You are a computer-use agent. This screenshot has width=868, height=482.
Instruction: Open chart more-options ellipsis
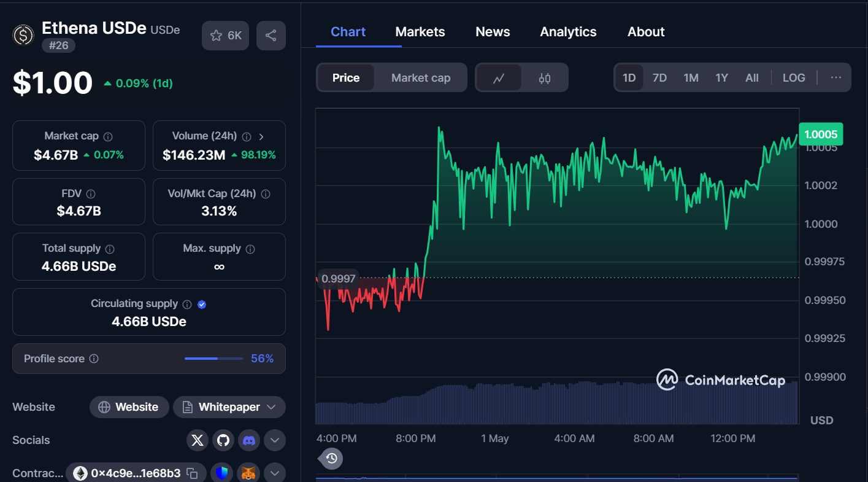[836, 77]
